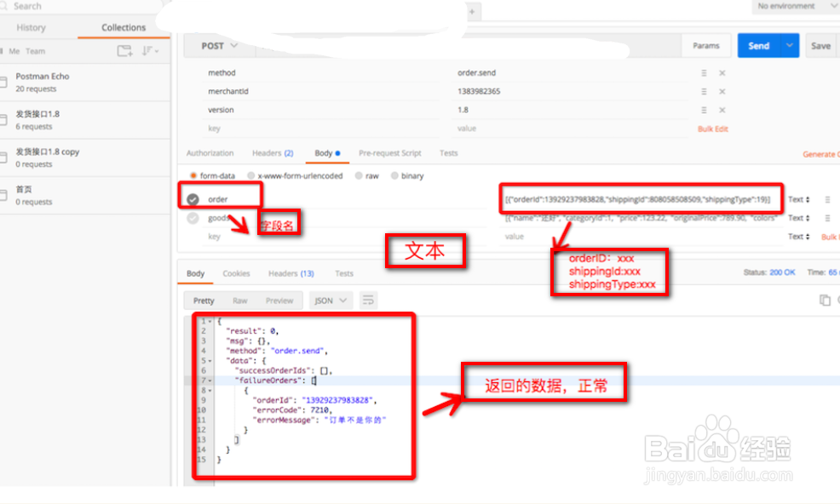The height and width of the screenshot is (504, 840).
Task: Open the response Cookies tab
Action: (x=236, y=273)
